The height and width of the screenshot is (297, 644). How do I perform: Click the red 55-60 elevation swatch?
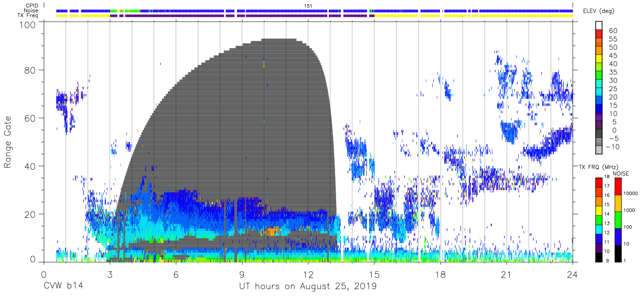(599, 35)
